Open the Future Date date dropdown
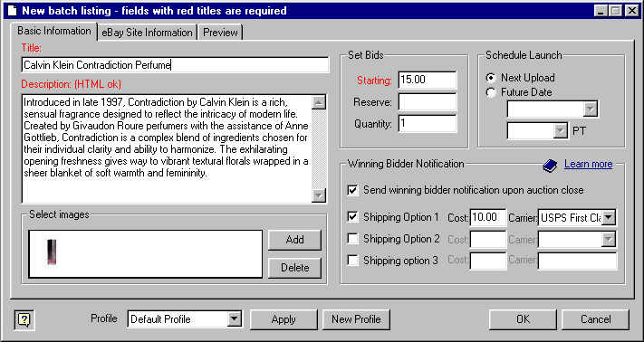Viewport: 644px width, 342px height. pos(591,109)
